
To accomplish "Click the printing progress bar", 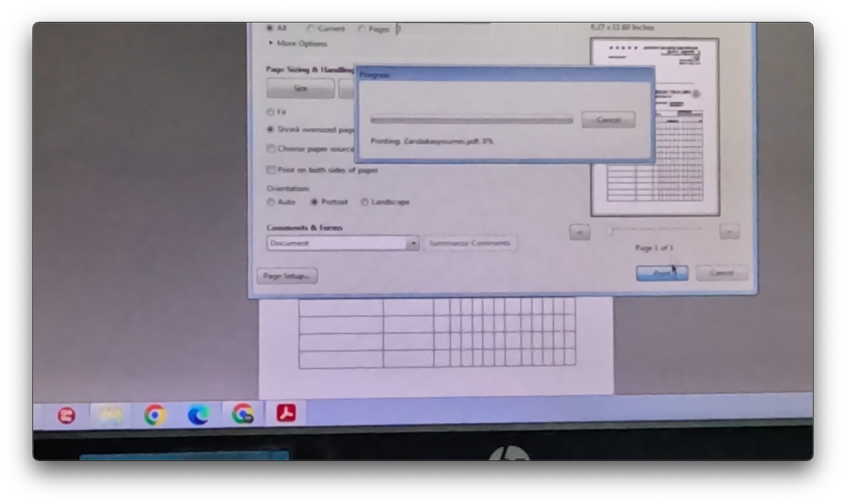I will tap(472, 120).
